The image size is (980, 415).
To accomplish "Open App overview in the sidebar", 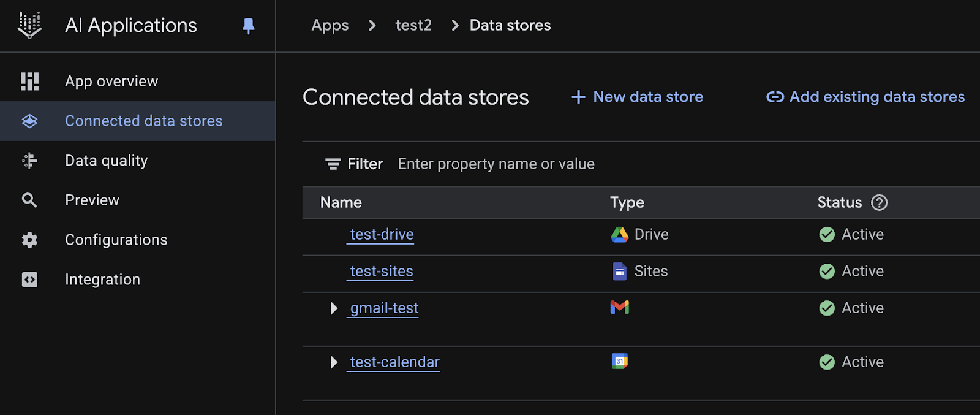I will point(111,82).
